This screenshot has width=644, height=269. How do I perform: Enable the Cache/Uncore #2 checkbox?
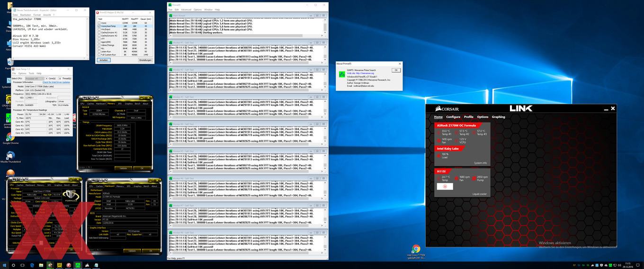click(99, 35)
